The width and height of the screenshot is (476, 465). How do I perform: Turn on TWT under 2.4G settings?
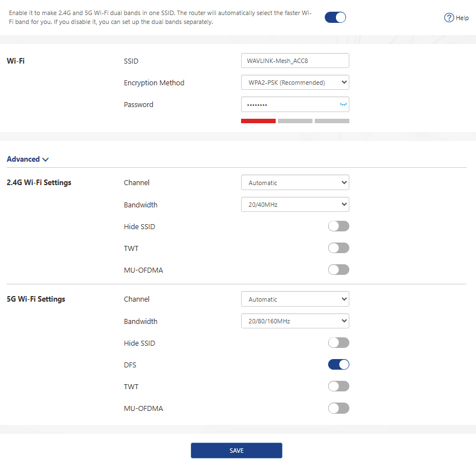[338, 248]
